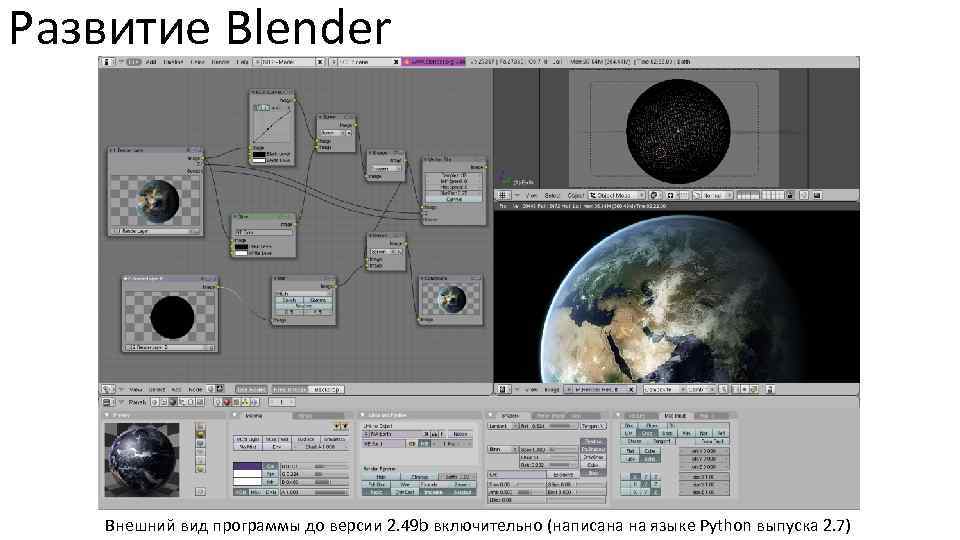Collapse the green-header Tonemap node triangle
The image size is (960, 540).
pos(236,217)
